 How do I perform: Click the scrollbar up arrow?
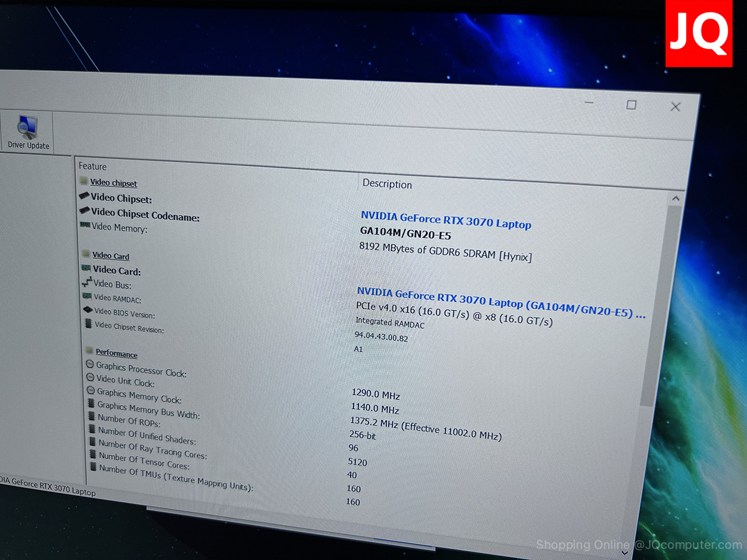[x=675, y=199]
